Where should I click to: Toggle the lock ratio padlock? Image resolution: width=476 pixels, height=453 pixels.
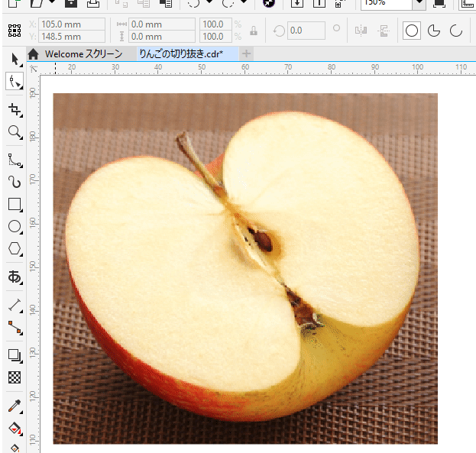(254, 31)
